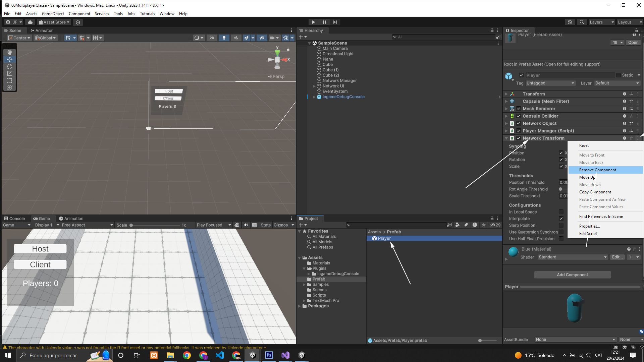Click the Game view Scale slider

[154, 225]
